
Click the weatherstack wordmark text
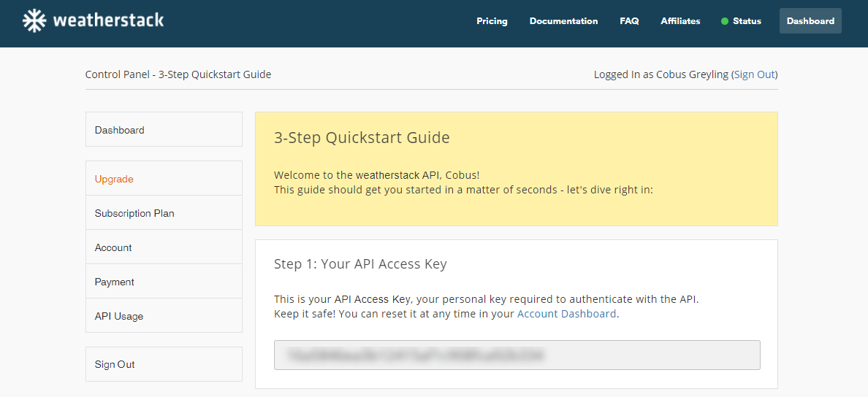click(x=108, y=21)
